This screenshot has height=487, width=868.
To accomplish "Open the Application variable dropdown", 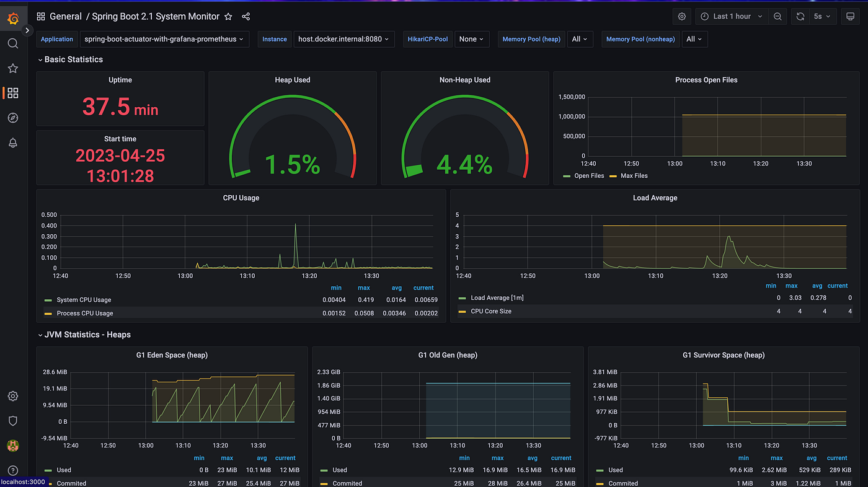I will (164, 39).
